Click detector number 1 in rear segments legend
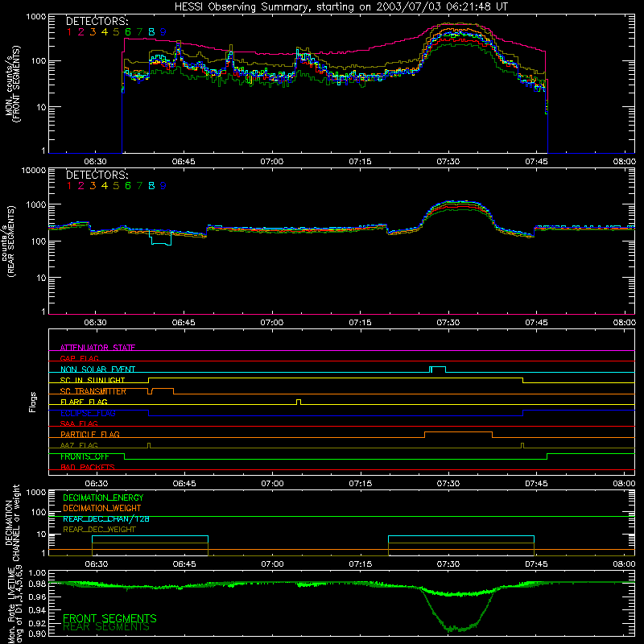This screenshot has width=644, height=644. click(x=69, y=186)
